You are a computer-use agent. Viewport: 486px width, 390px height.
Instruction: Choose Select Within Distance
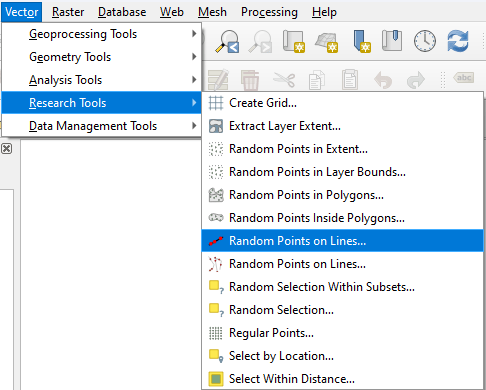[x=342, y=379]
